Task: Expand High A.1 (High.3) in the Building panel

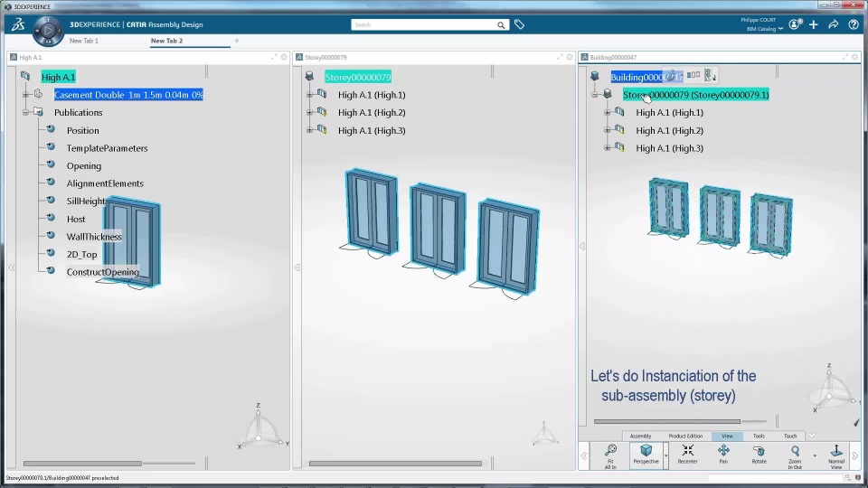Action: (x=608, y=147)
